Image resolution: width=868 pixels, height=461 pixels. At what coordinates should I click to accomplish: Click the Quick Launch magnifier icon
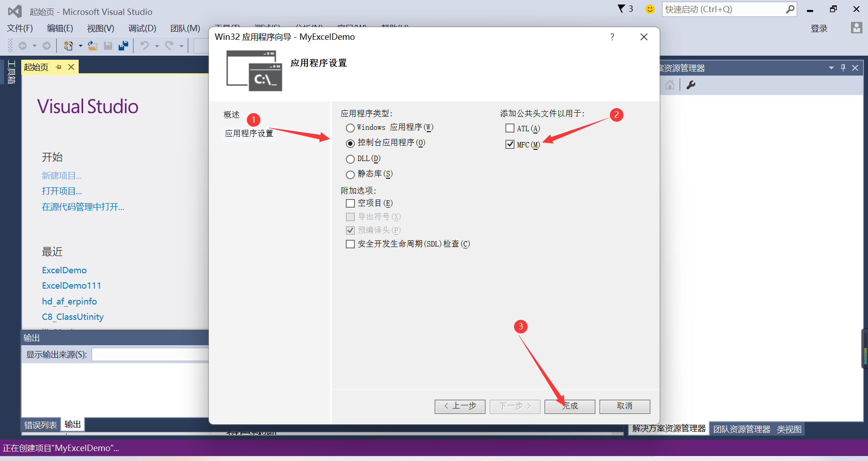tap(790, 9)
